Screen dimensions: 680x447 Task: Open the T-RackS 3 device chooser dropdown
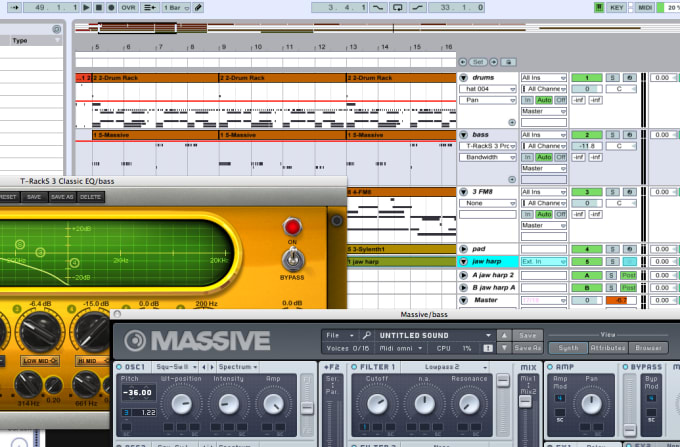click(x=488, y=146)
